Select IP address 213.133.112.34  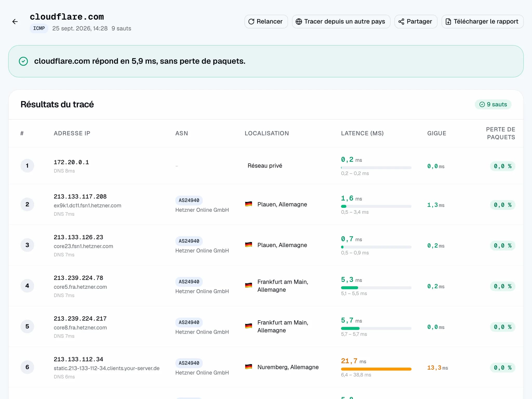(x=78, y=360)
